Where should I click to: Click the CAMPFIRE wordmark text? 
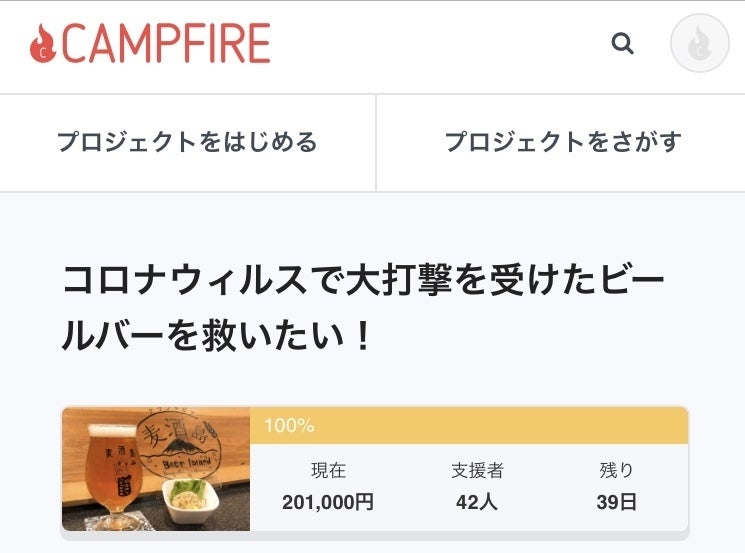[166, 45]
